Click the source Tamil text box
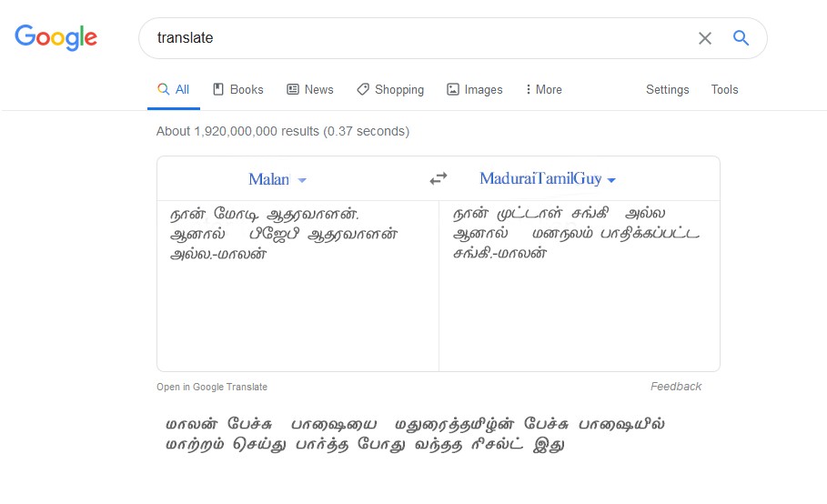This screenshot has width=827, height=504. [298, 286]
